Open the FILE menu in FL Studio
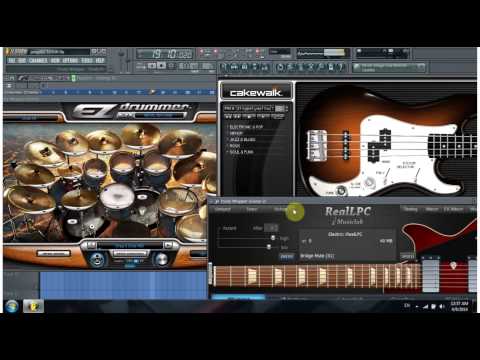The width and height of the screenshot is (480, 360). click(x=12, y=61)
